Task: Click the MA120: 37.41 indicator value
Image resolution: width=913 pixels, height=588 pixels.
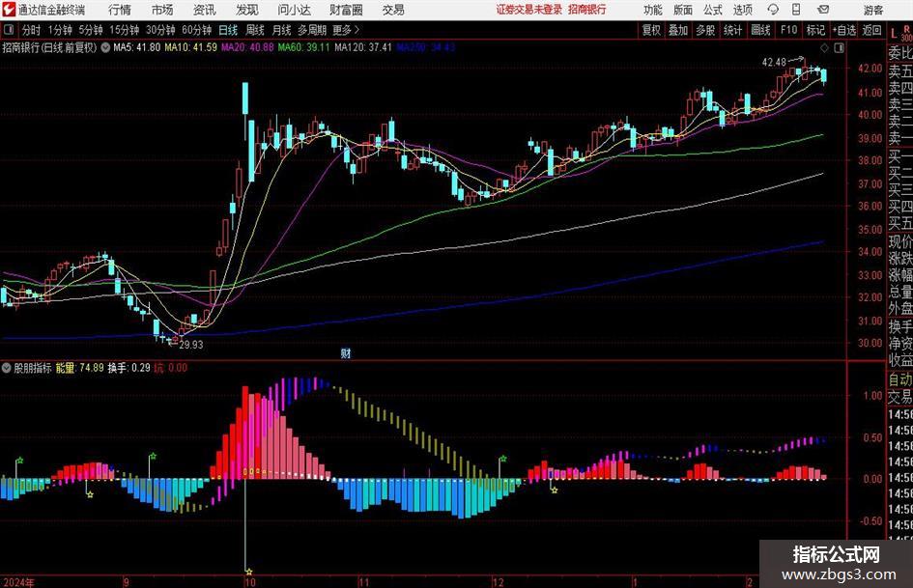Action: [363, 47]
